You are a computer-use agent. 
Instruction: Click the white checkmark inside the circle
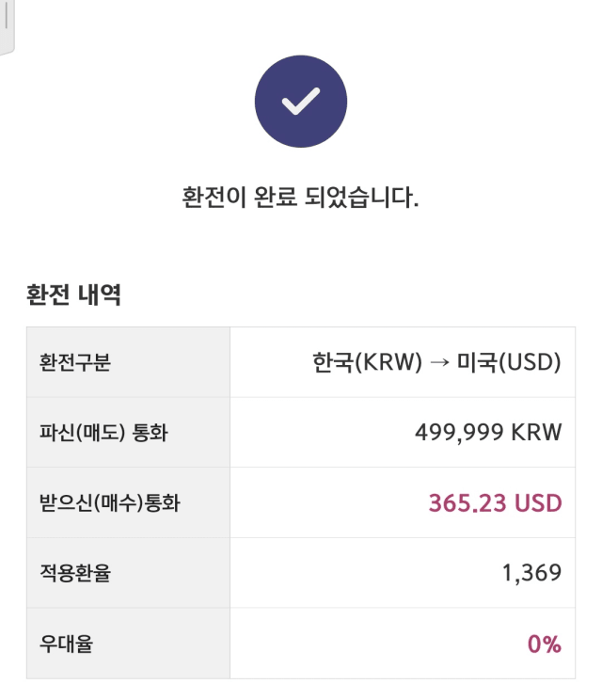click(x=301, y=102)
